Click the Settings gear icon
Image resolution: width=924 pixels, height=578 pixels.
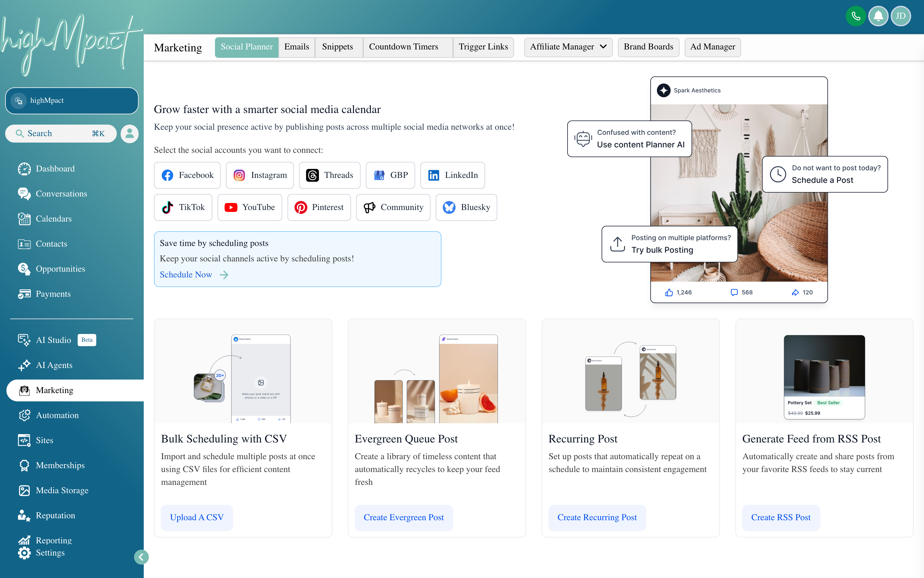24,553
